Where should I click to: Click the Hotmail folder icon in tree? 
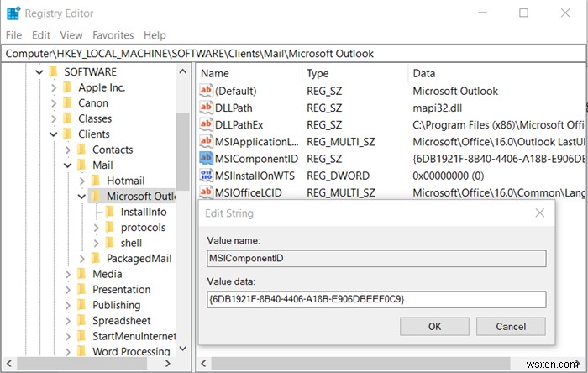tap(95, 181)
